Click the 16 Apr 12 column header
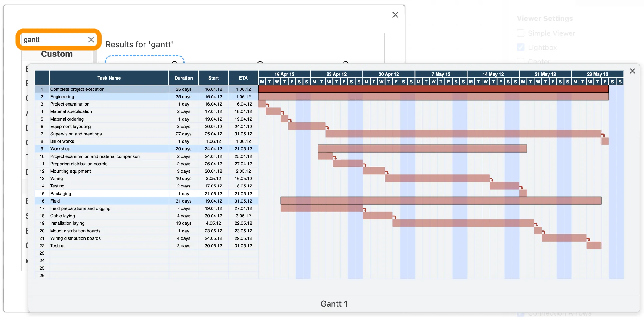The width and height of the screenshot is (644, 317). (x=284, y=74)
